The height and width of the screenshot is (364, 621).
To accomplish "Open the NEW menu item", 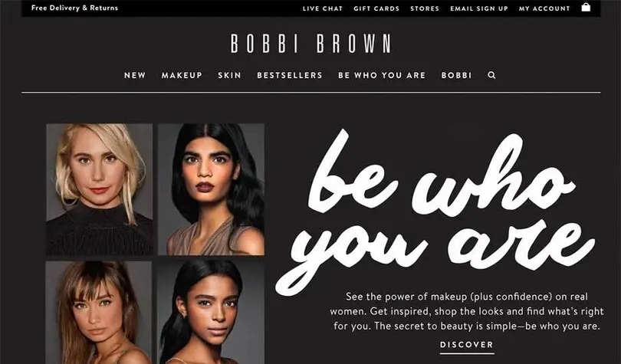I will coord(135,75).
